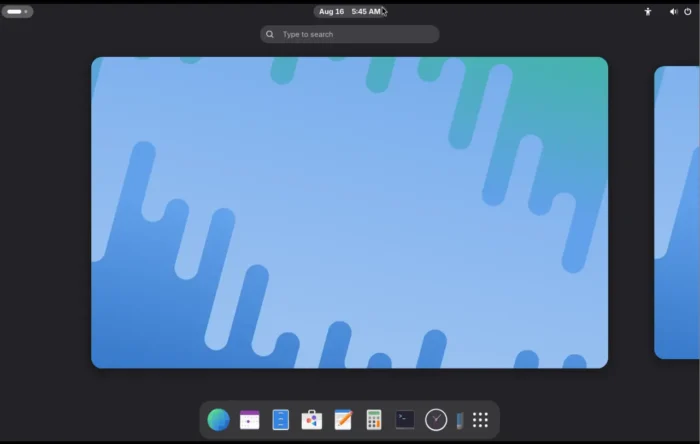700x444 pixels.
Task: Select the current workspace thumbnail
Action: click(x=350, y=212)
